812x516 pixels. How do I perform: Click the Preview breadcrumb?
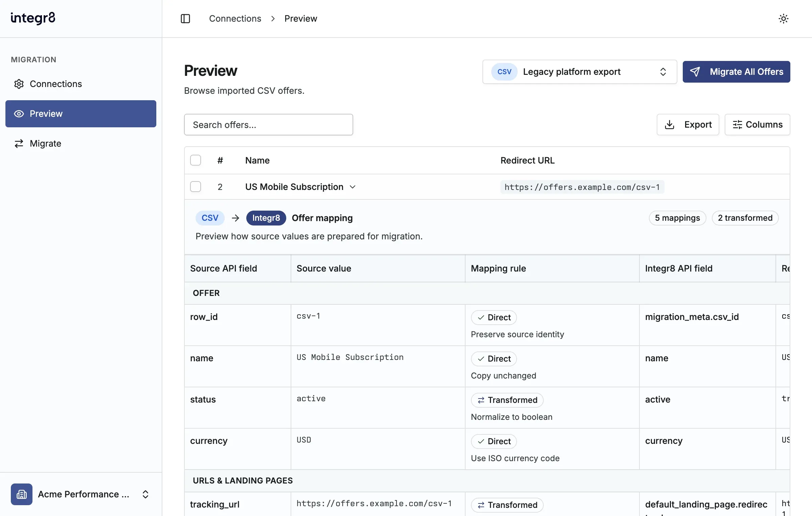point(301,19)
